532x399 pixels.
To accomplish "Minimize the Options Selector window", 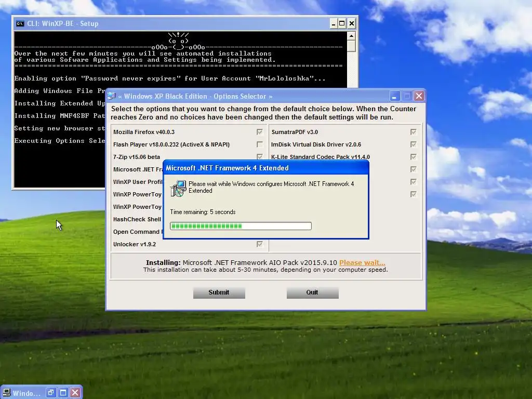I will (x=394, y=96).
